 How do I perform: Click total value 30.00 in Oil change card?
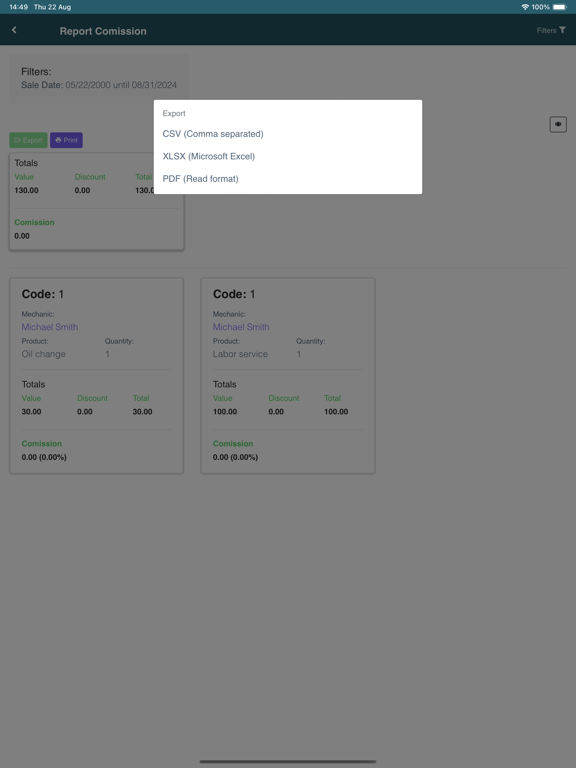point(142,411)
